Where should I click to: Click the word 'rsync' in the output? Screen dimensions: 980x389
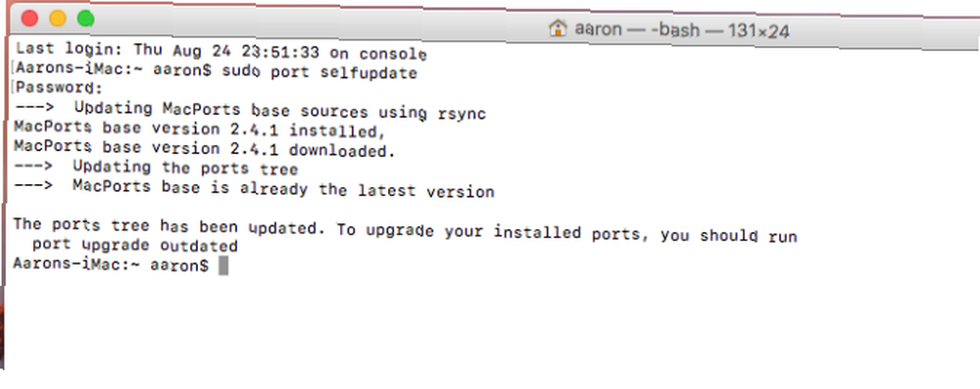(462, 114)
